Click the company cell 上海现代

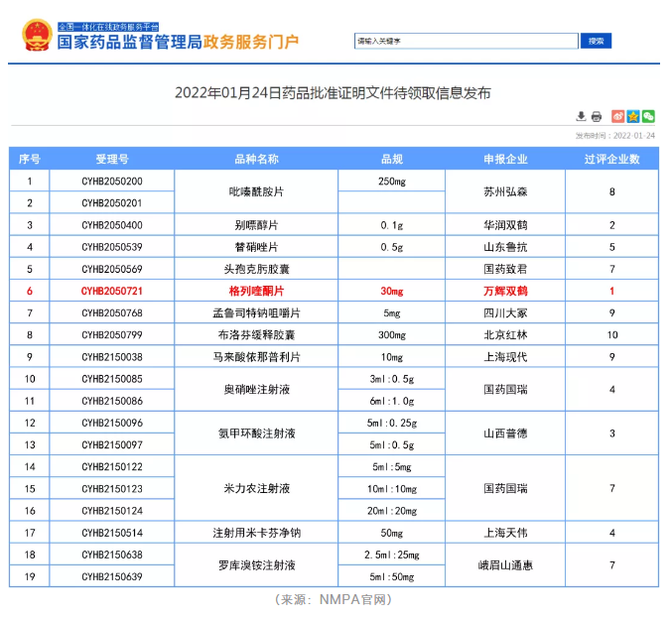pos(505,357)
